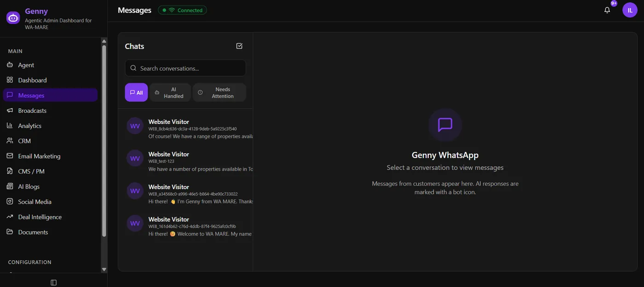Open the notifications bell
This screenshot has width=644, height=287.
point(607,10)
